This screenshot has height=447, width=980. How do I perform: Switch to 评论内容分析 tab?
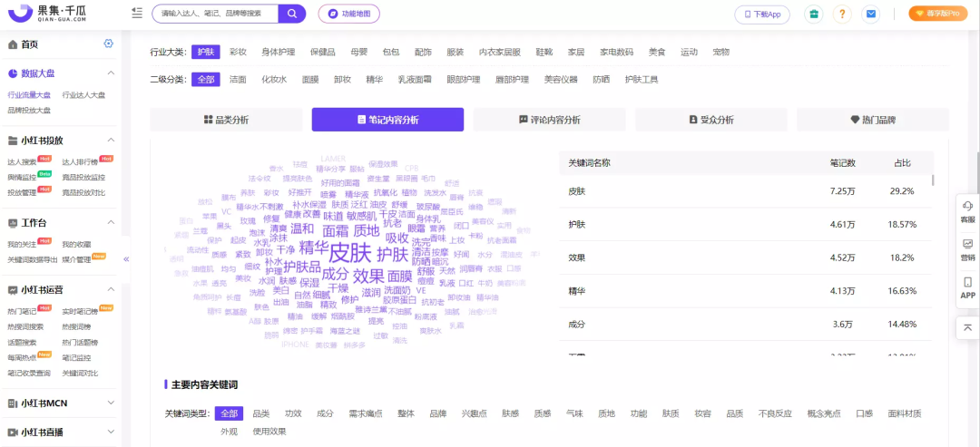(549, 120)
